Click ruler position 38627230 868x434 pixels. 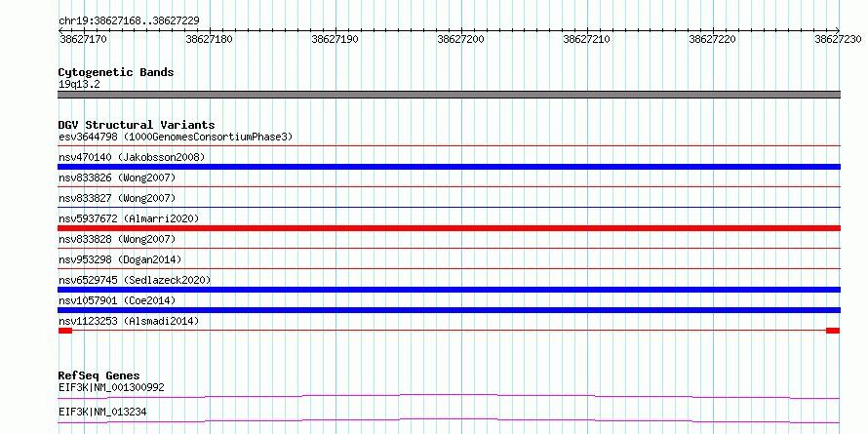point(838,39)
